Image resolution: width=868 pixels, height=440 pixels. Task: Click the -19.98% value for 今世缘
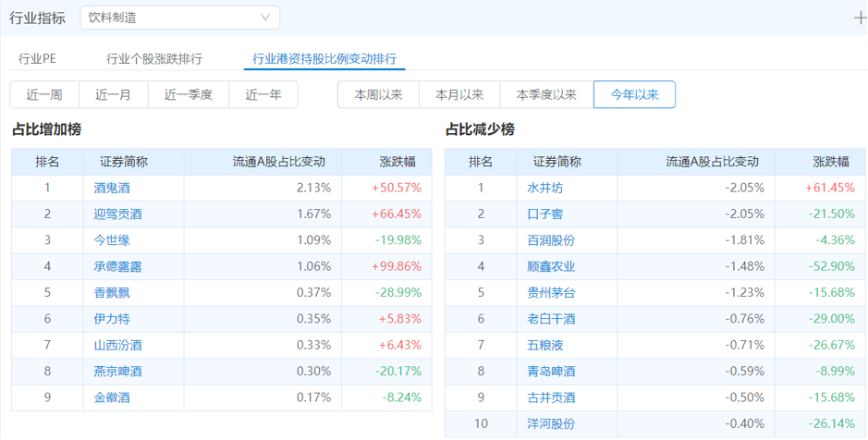tap(398, 240)
